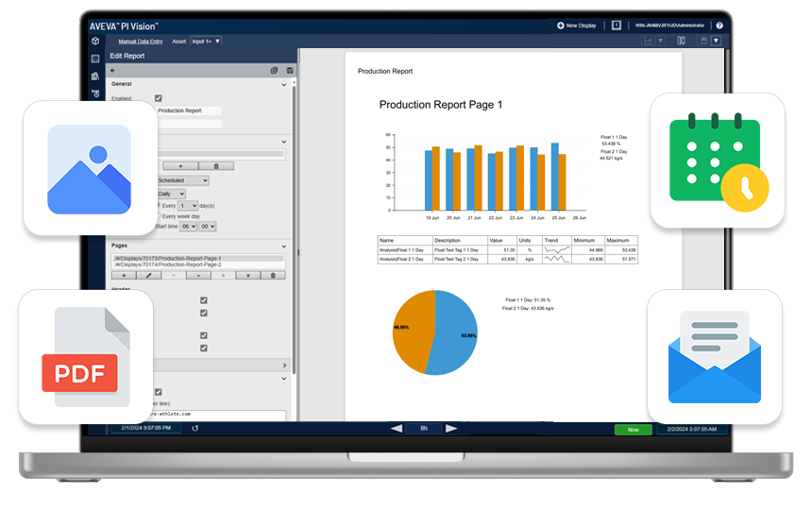Open the help question mark icon
This screenshot has width=812, height=510.
point(719,25)
